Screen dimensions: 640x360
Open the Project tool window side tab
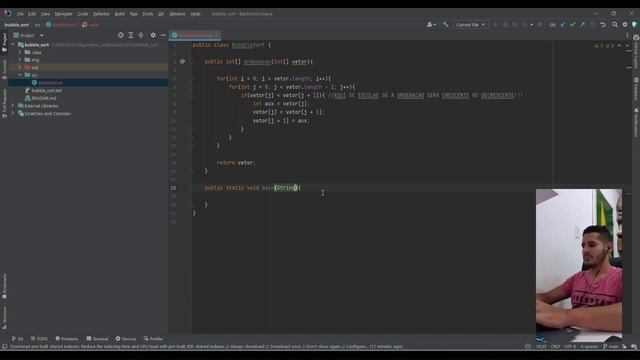pyautogui.click(x=4, y=43)
